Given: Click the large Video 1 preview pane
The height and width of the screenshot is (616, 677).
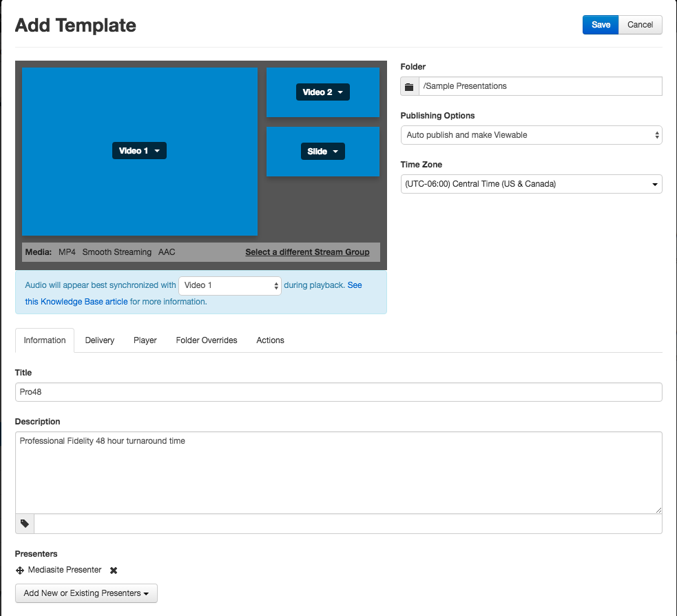Looking at the screenshot, I should 140,152.
